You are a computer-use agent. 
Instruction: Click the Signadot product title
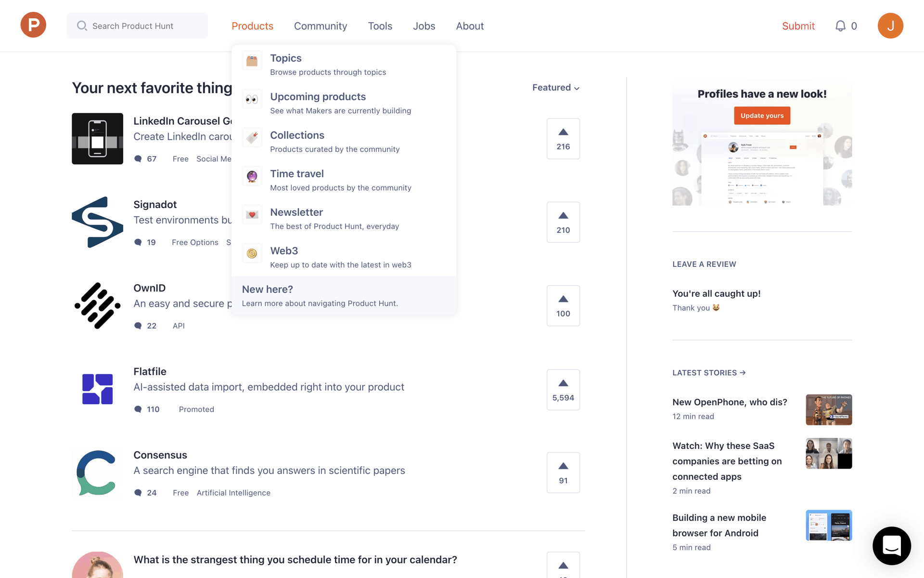tap(155, 205)
